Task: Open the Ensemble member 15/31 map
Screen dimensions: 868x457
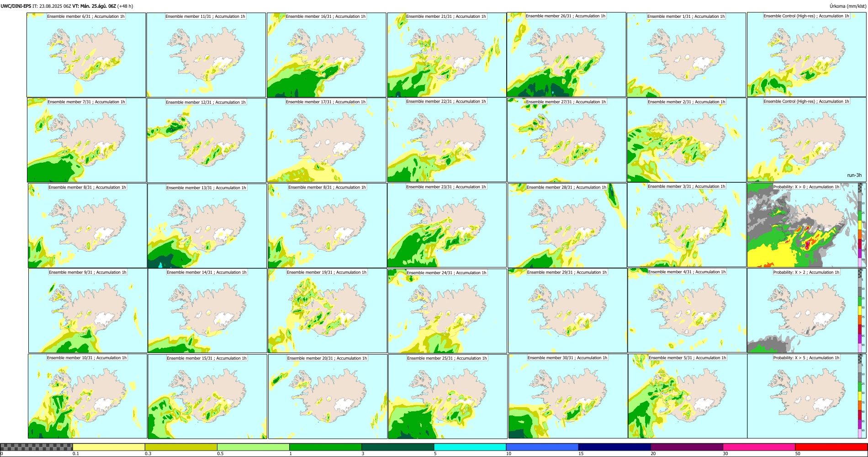Action: [x=207, y=396]
